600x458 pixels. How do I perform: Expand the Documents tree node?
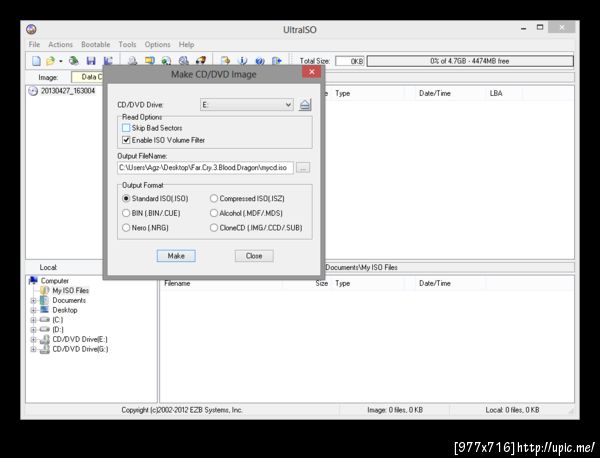click(x=33, y=301)
